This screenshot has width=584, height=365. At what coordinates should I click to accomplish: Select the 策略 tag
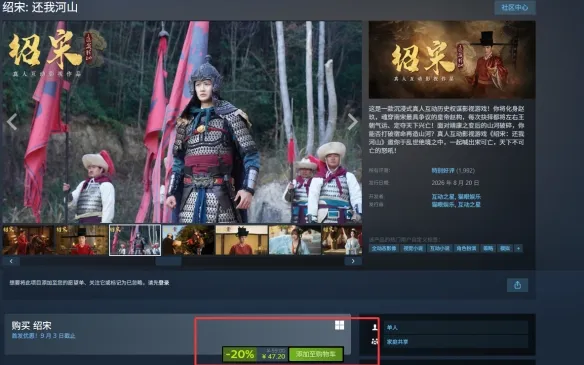488,248
